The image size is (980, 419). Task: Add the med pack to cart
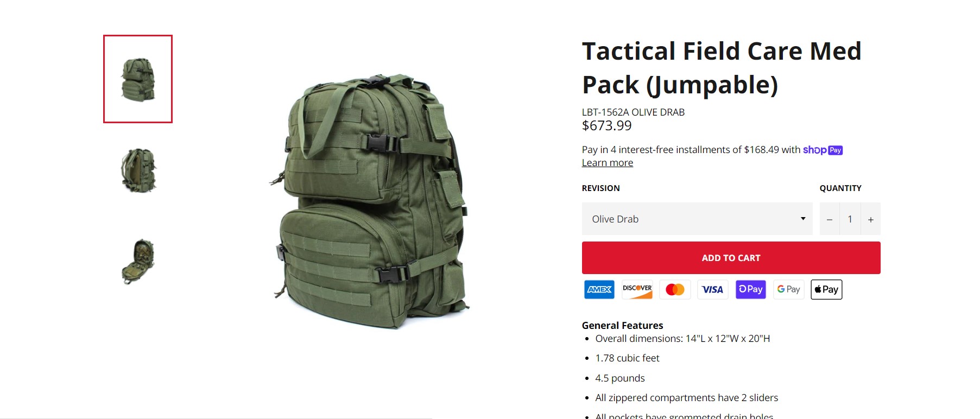point(731,258)
